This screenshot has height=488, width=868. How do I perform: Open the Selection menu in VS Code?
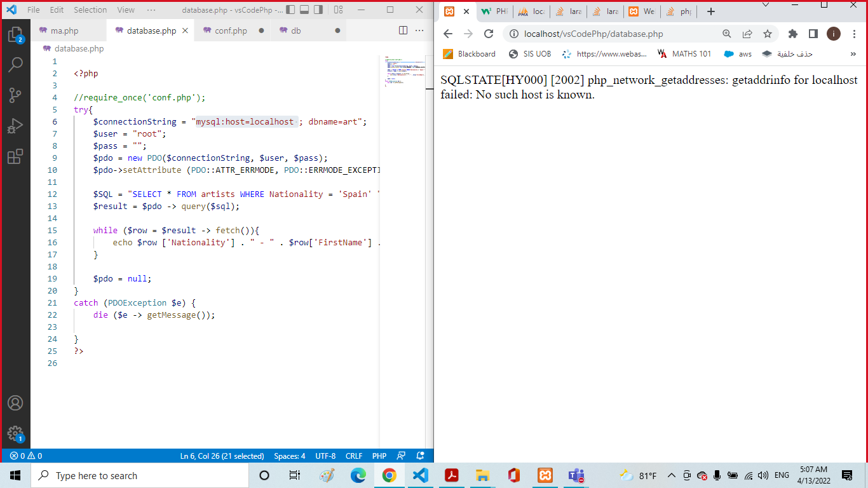90,10
